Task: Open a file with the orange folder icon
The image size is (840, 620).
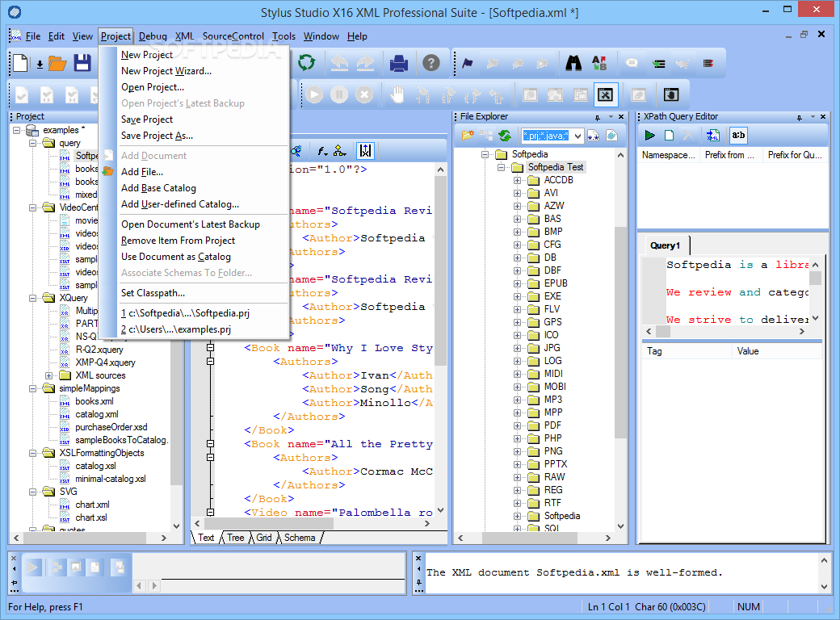Action: pos(57,64)
